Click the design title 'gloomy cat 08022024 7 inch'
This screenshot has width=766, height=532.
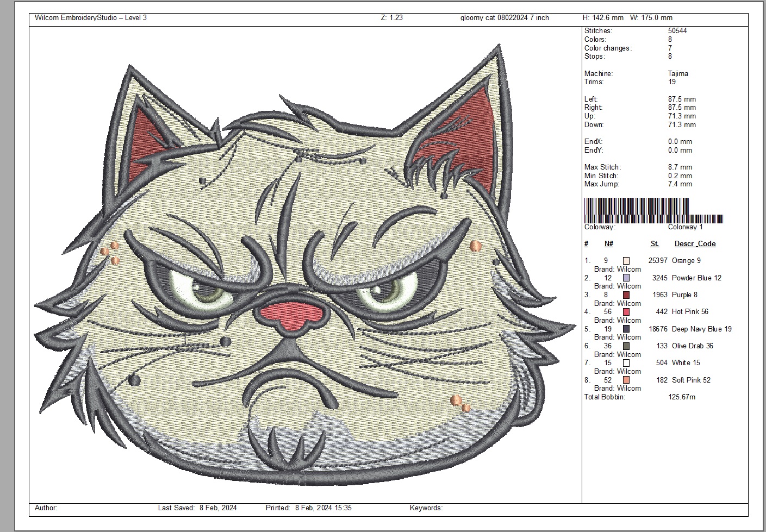tap(504, 18)
